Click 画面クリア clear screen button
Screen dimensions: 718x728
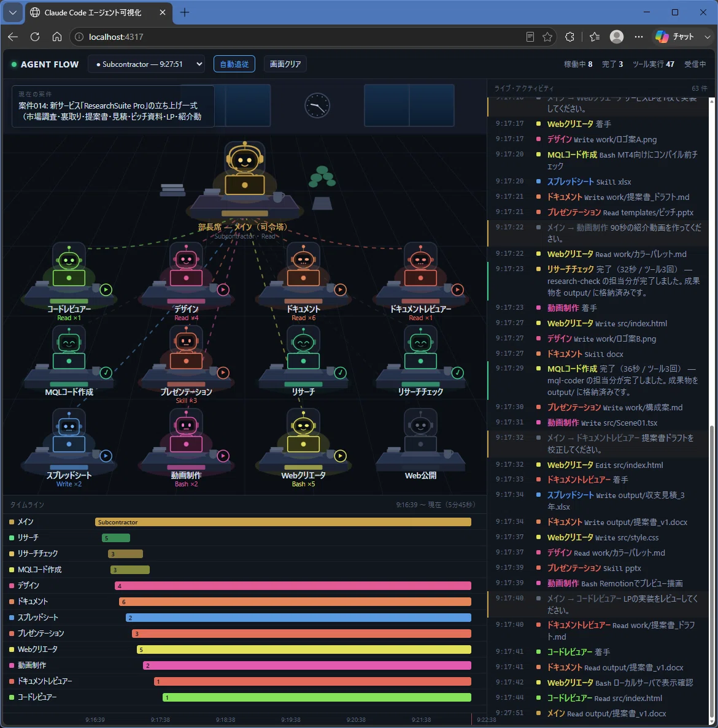285,64
